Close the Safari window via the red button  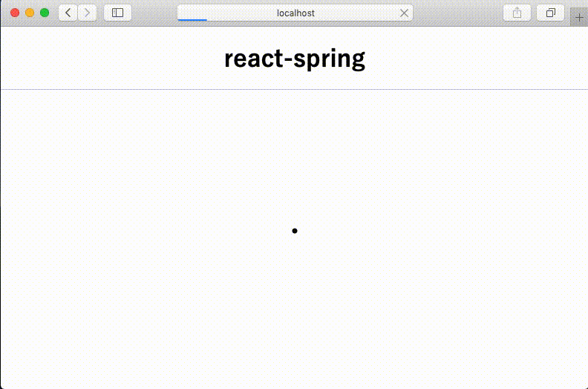[x=15, y=13]
